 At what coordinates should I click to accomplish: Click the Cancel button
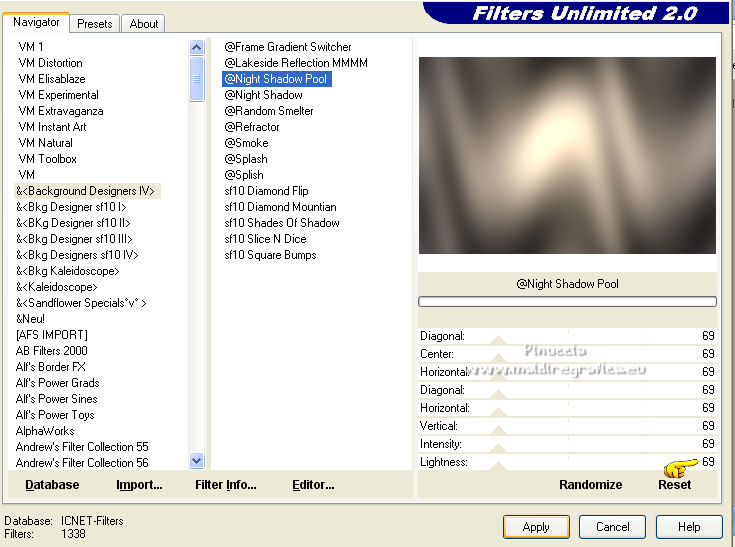612,527
